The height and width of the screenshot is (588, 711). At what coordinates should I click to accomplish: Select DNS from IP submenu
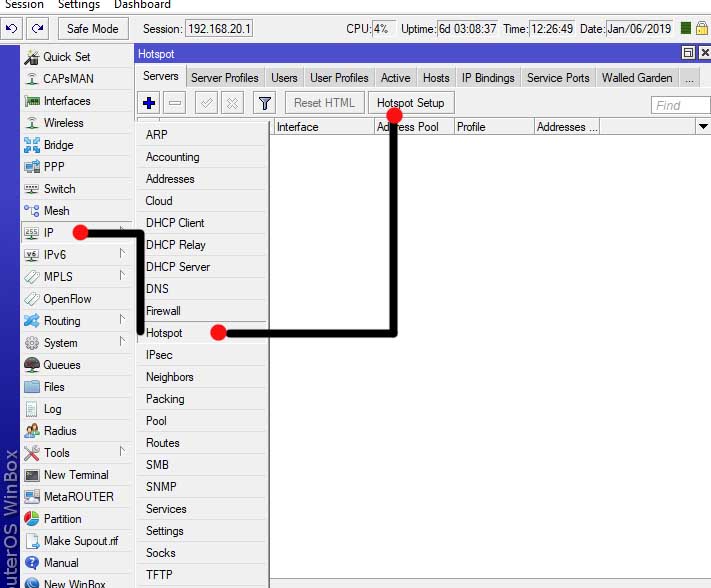(202, 289)
